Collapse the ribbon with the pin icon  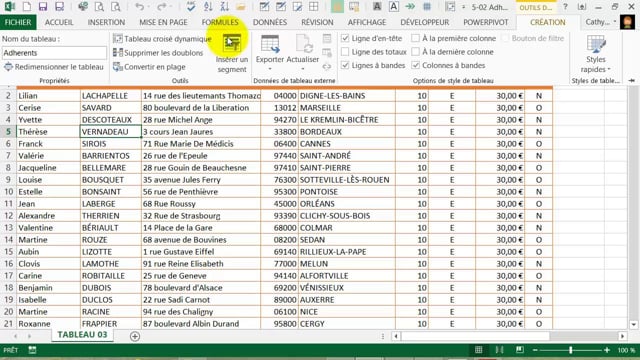(x=632, y=80)
